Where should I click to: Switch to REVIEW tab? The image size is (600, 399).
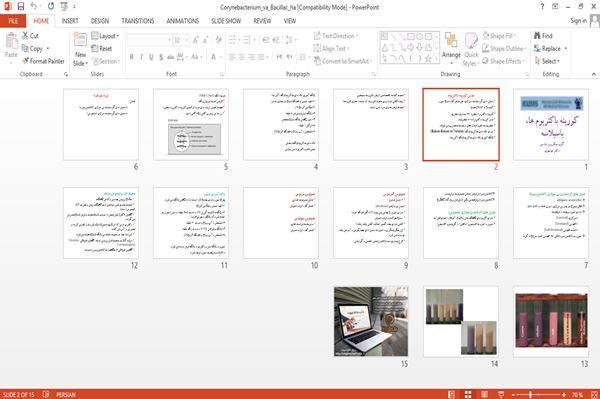(x=262, y=21)
